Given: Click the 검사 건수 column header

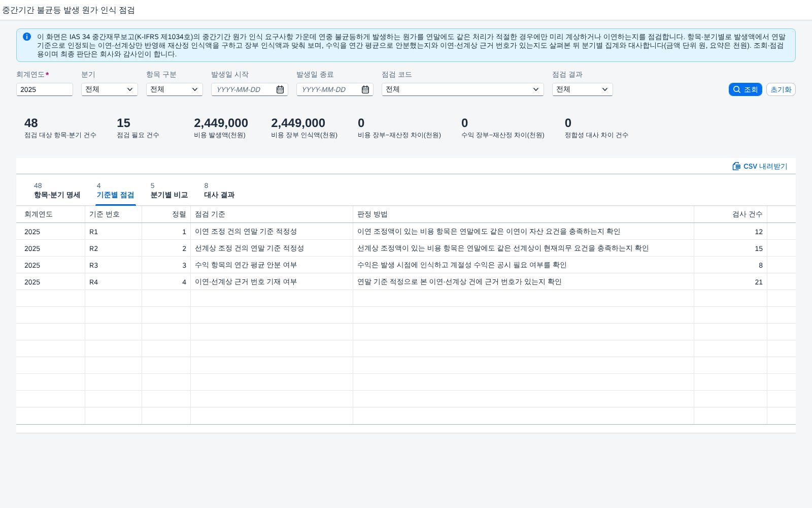Looking at the screenshot, I should point(731,214).
